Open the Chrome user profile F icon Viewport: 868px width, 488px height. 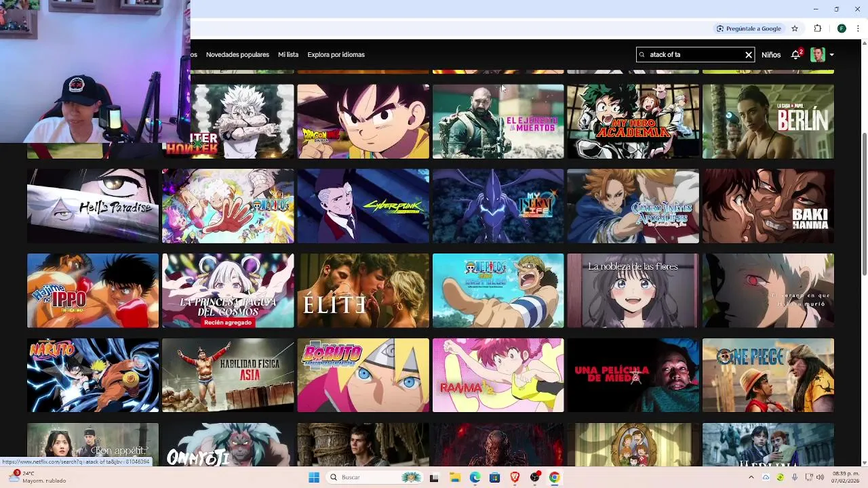click(x=842, y=28)
